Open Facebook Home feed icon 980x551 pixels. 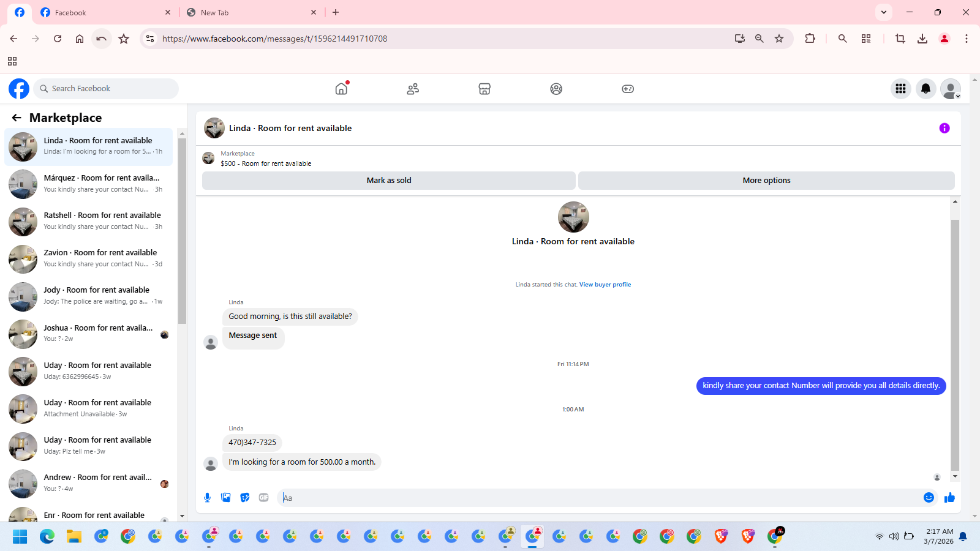coord(341,89)
